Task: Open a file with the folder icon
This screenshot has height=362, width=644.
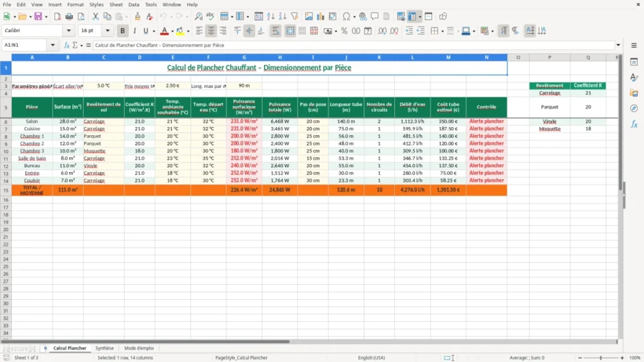Action: (22, 16)
